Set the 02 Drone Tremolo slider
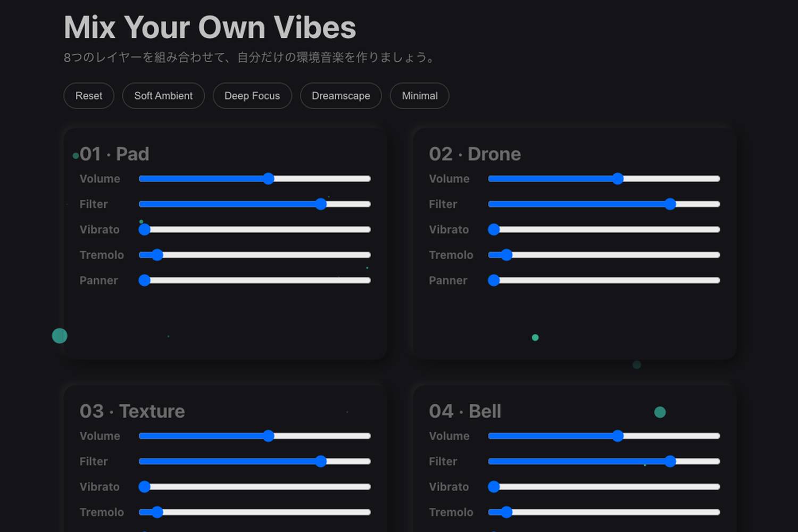Screen dimensions: 798x532 [x=604, y=255]
